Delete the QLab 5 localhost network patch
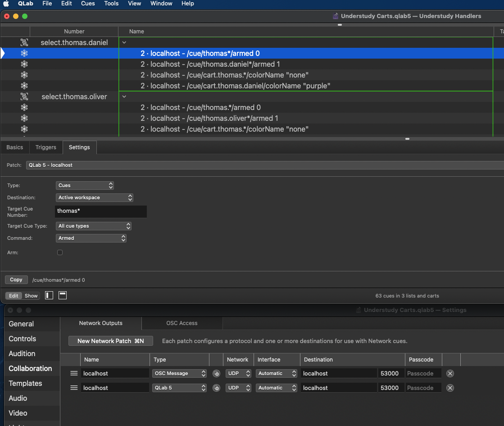 pos(450,388)
